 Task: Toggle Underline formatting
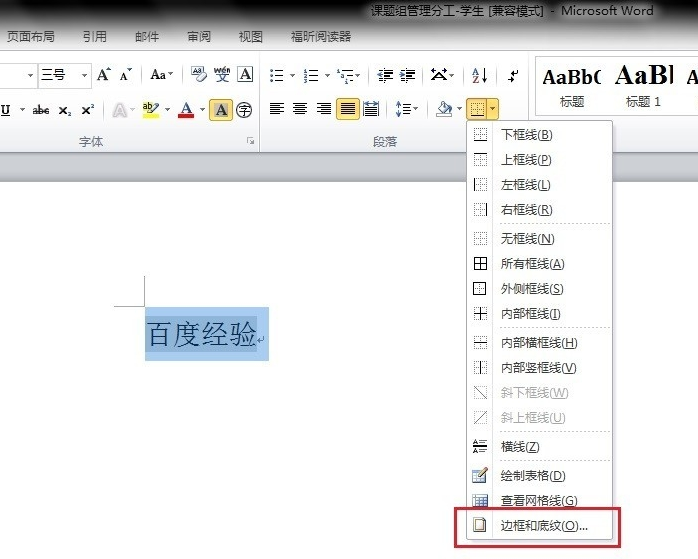pyautogui.click(x=6, y=109)
